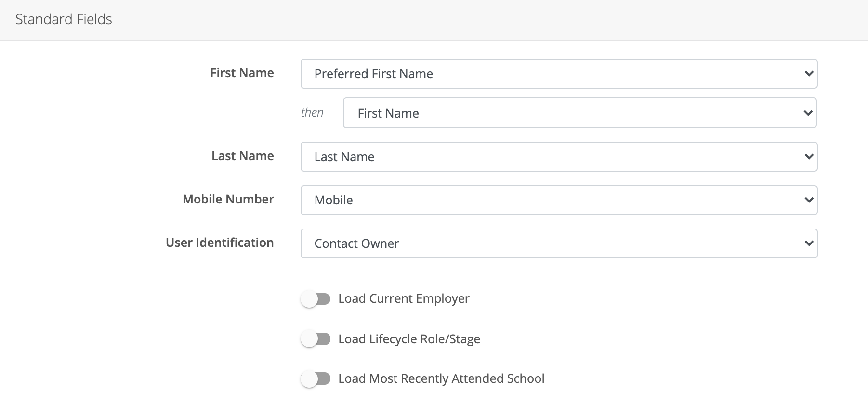Enable the Load Current Employer toggle

point(316,299)
